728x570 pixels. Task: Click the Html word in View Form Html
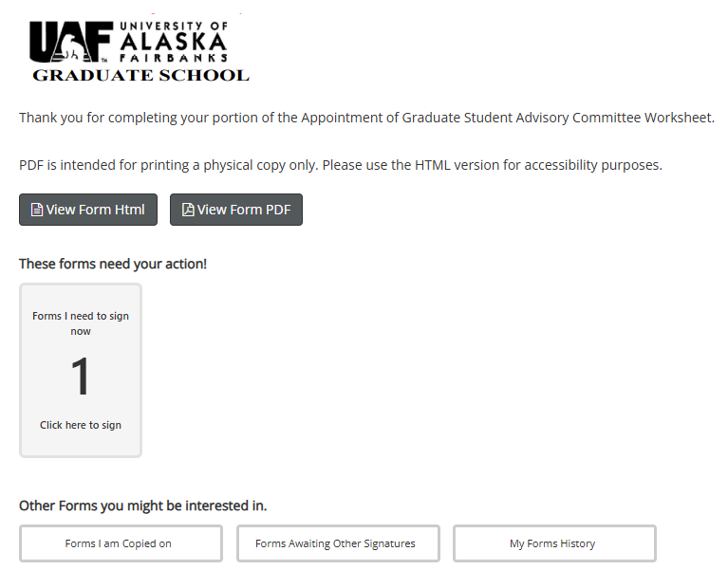pyautogui.click(x=130, y=210)
